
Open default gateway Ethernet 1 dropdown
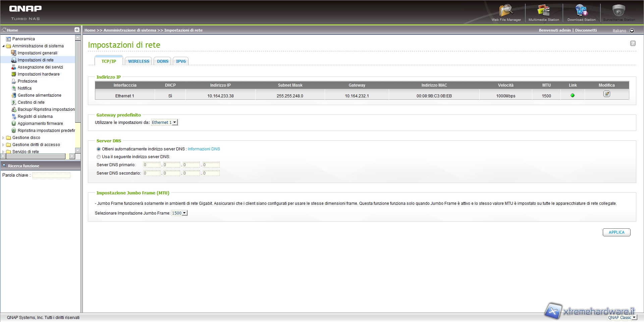[x=164, y=123]
